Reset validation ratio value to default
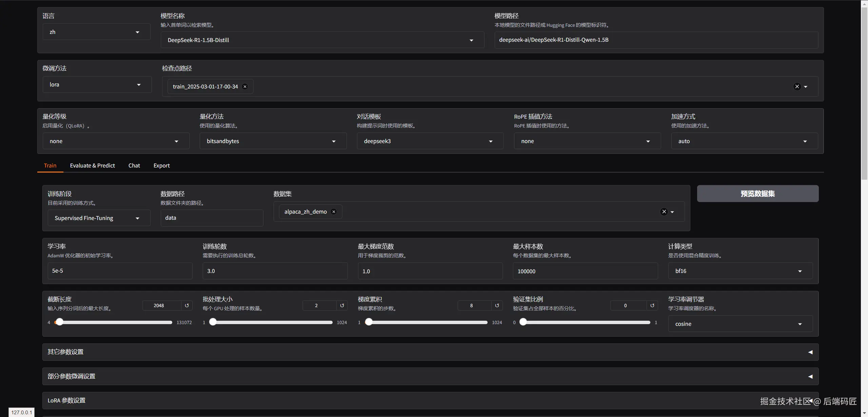 [x=652, y=305]
